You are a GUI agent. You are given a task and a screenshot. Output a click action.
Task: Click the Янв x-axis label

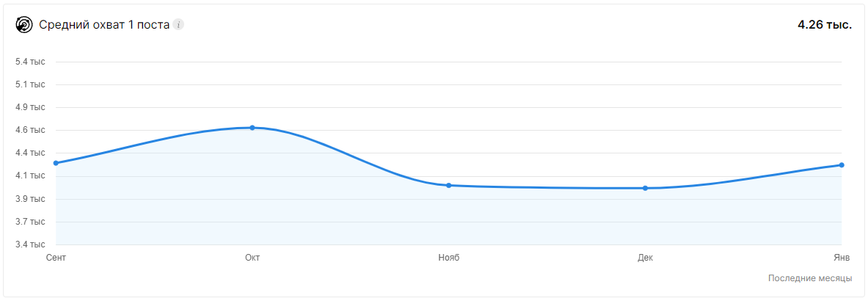[x=842, y=258]
